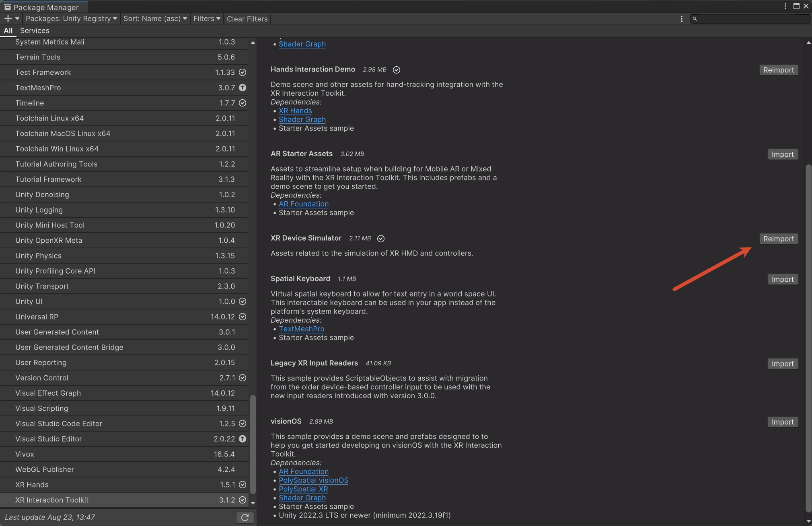Select User Generated Content Bridge package
Screen dimensions: 812x526
(124, 347)
